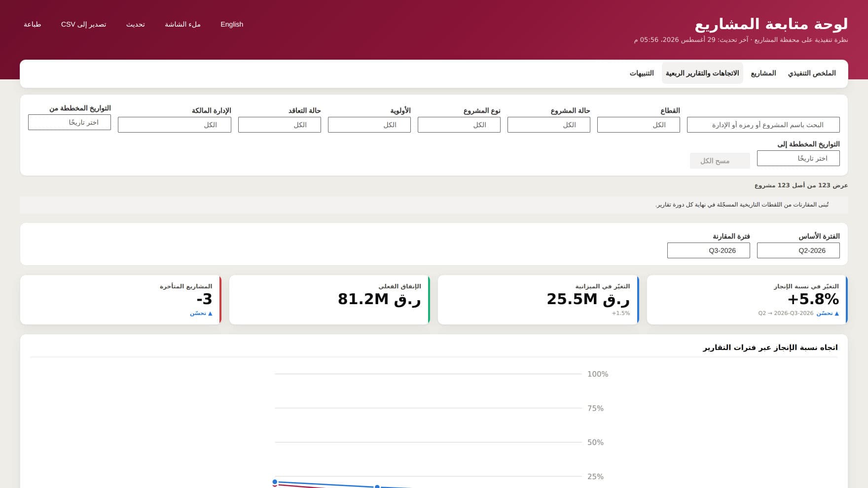Click تحديث refresh button
868x488 pixels.
pyautogui.click(x=135, y=24)
